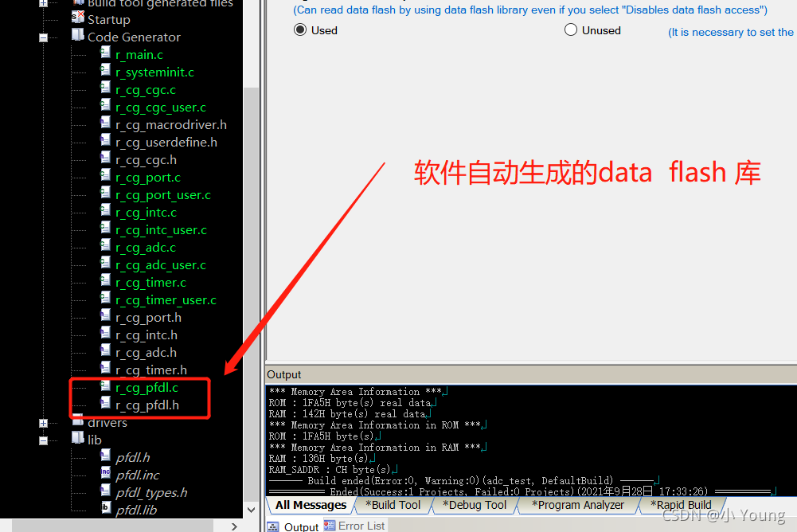This screenshot has height=532, width=797.
Task: Click the r_cg_userdefine.h file icon
Action: pos(105,140)
